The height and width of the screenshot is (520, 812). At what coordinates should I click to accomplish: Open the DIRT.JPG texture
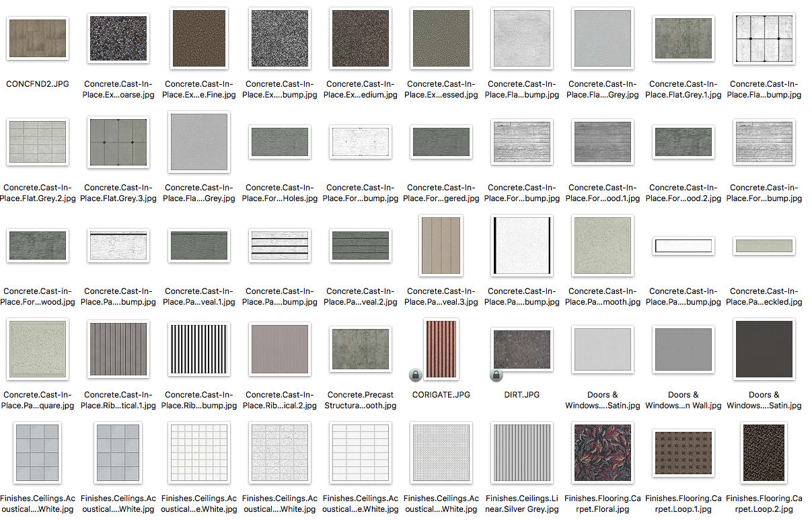pos(522,348)
